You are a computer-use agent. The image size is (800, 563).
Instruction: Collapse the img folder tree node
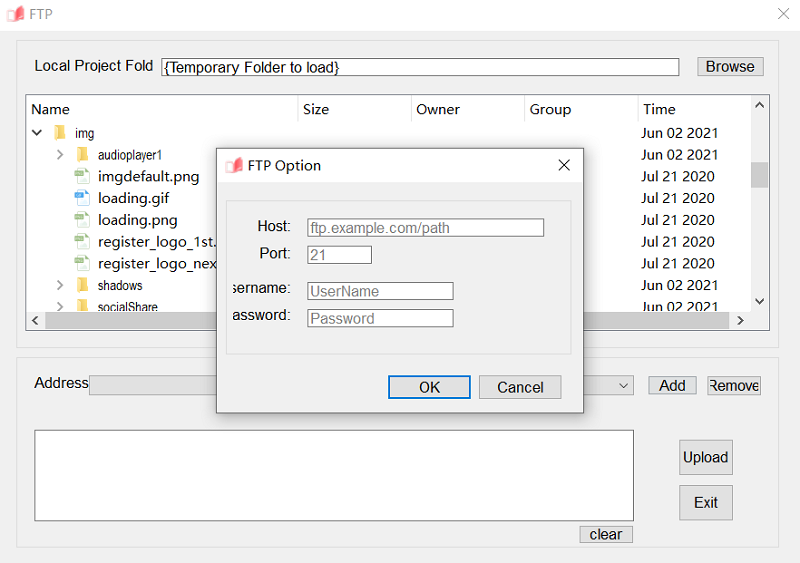click(37, 133)
